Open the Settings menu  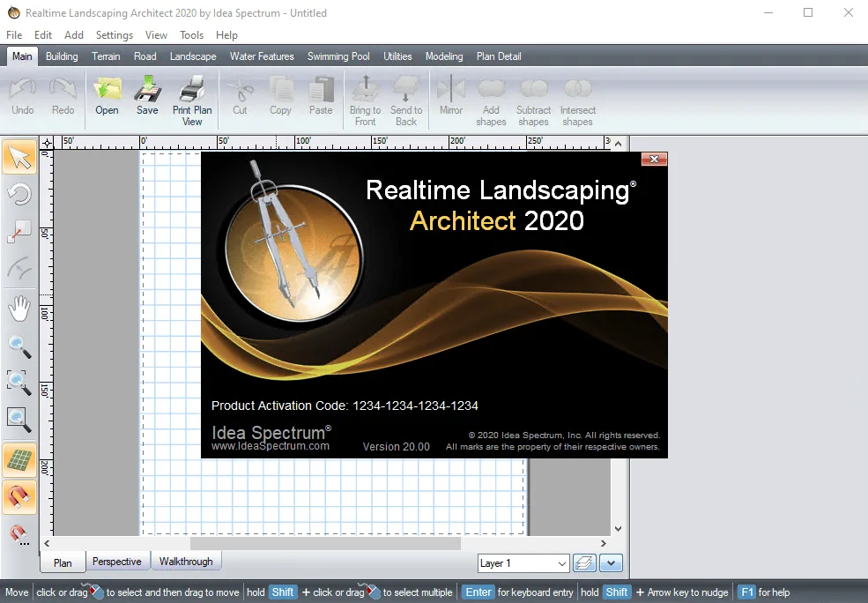114,35
